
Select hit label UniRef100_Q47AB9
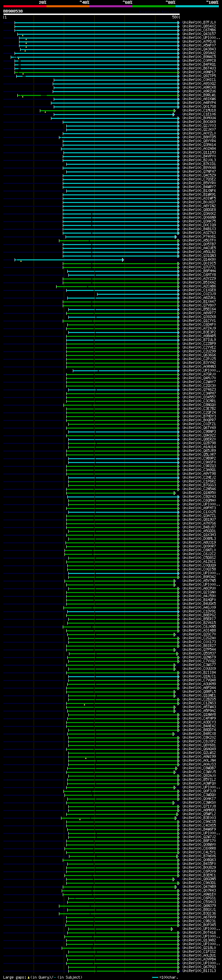[x=199, y=887]
